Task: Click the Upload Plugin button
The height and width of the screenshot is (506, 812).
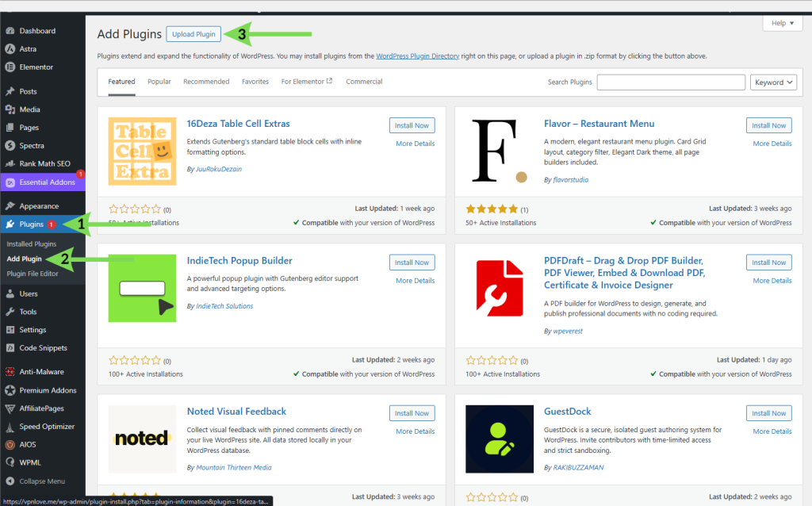Action: click(193, 34)
